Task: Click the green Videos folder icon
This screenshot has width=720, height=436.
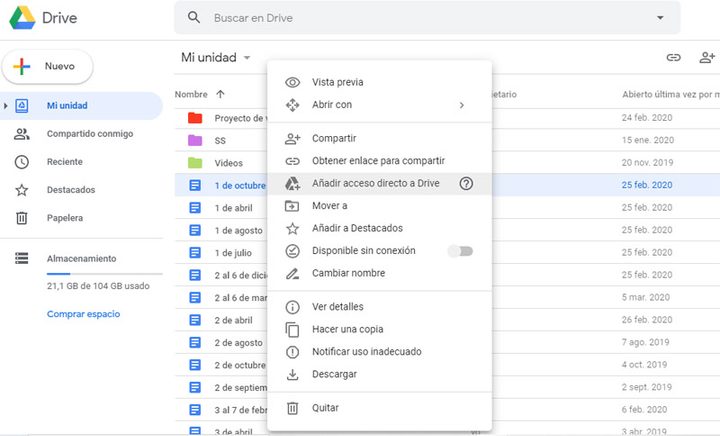Action: tap(195, 163)
